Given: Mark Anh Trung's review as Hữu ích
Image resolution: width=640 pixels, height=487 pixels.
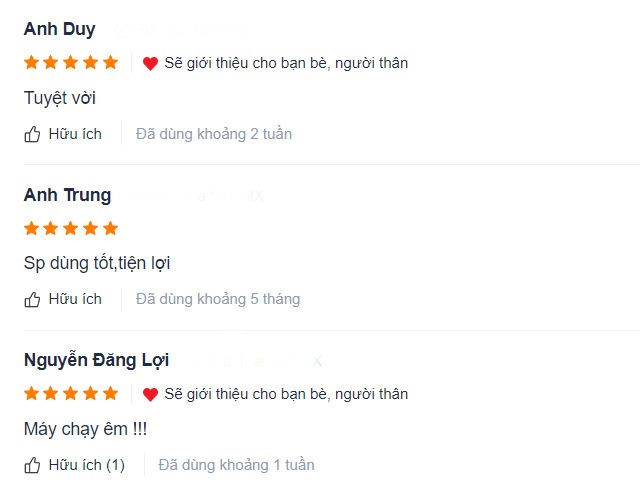Looking at the screenshot, I should tap(75, 299).
